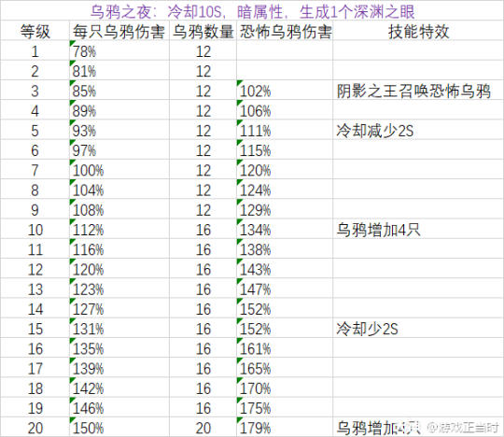Click 乌鸦数量 "20" in the 150% row
Viewport: 504px width, 437px height.
click(203, 428)
